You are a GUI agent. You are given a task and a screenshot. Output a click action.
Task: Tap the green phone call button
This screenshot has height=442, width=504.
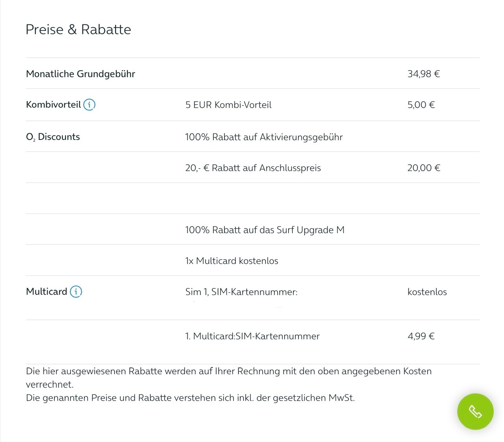pyautogui.click(x=475, y=412)
